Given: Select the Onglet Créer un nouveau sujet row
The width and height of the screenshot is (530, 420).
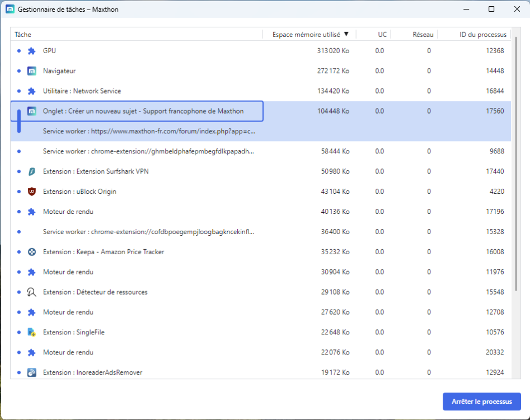Looking at the screenshot, I should [x=143, y=111].
